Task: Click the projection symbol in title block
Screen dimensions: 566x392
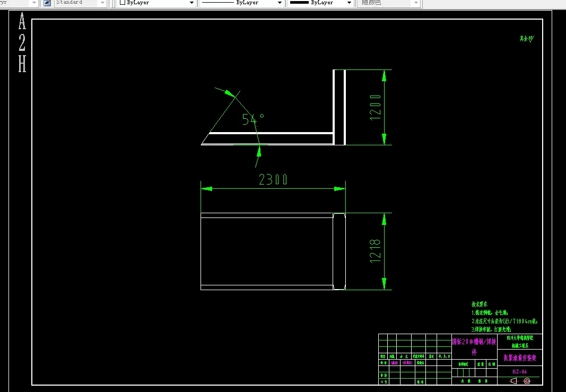Action: pyautogui.click(x=520, y=381)
